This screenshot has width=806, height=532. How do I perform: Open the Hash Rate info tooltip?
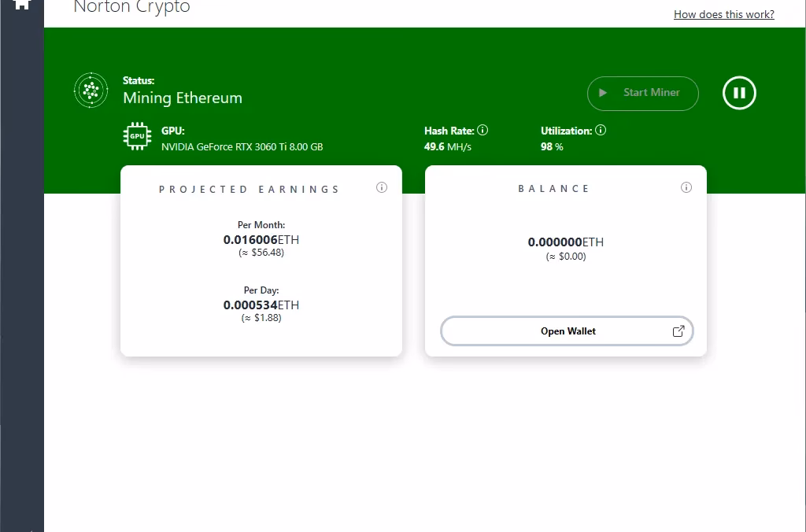click(x=482, y=130)
